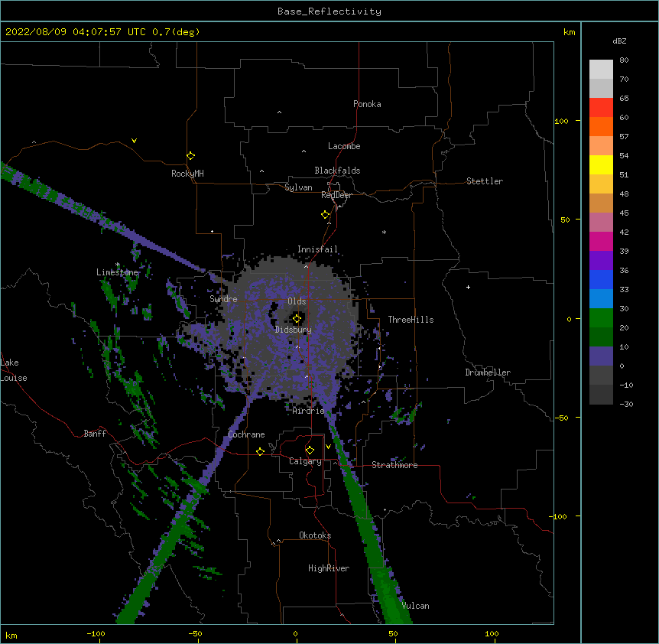Click the yellow diamond marker near RockyMH
This screenshot has height=644, width=659.
tap(190, 156)
